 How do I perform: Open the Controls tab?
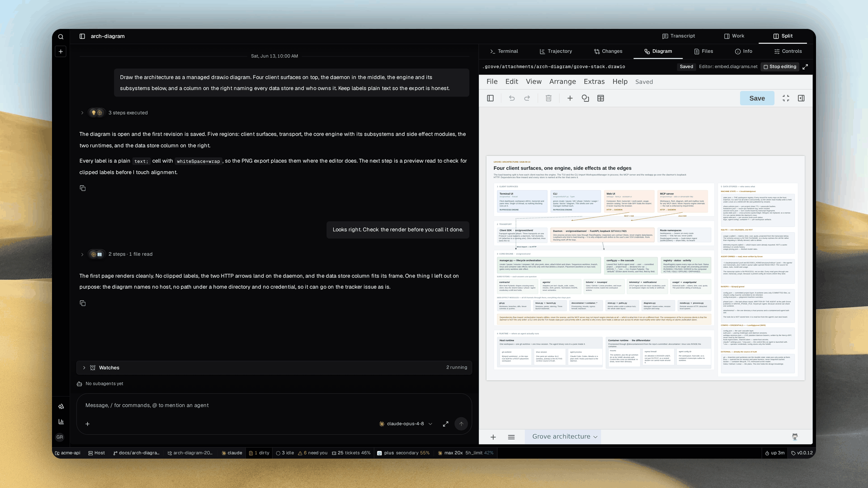tap(788, 52)
